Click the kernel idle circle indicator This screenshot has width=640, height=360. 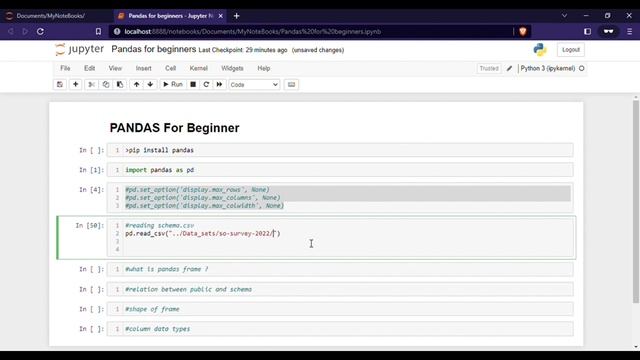tap(582, 69)
